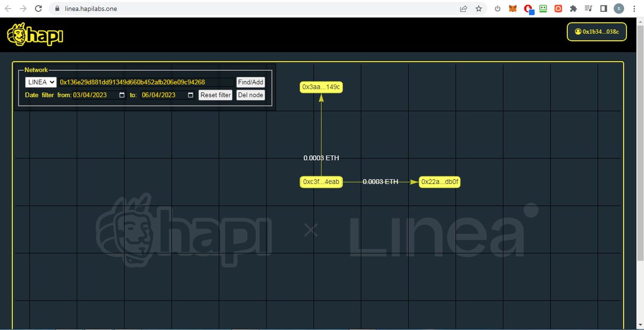The width and height of the screenshot is (644, 330).
Task: Click the Find/Add button
Action: coord(251,82)
